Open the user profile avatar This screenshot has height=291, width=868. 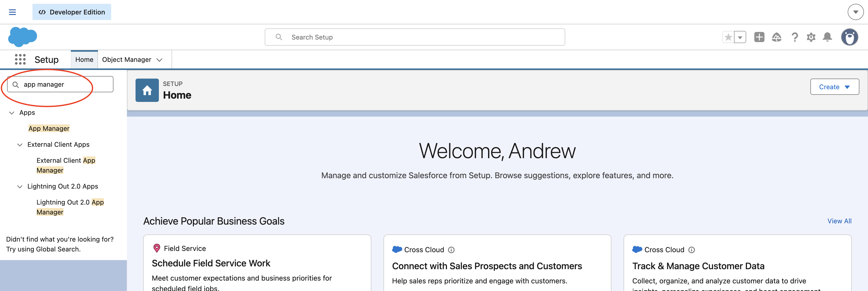click(x=849, y=37)
